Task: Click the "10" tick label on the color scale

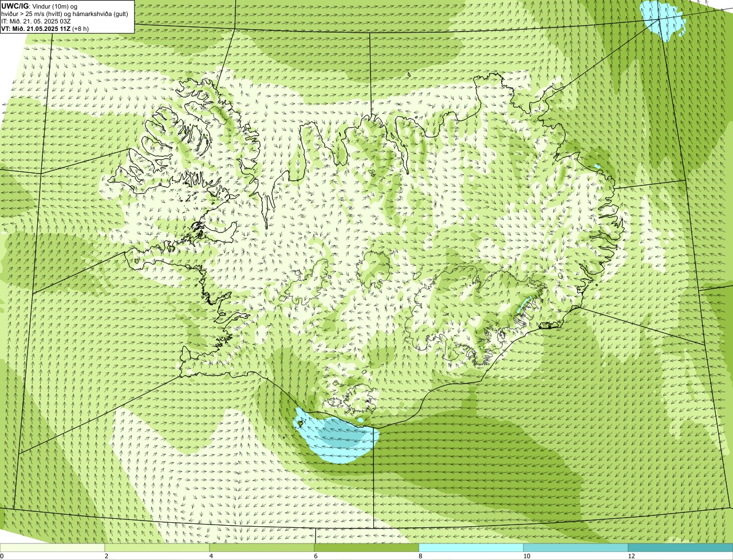Action: [x=526, y=556]
